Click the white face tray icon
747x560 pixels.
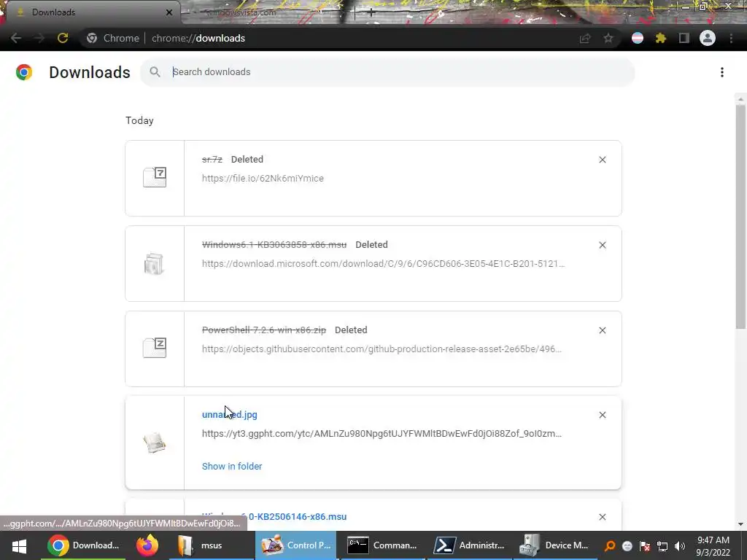click(x=627, y=546)
